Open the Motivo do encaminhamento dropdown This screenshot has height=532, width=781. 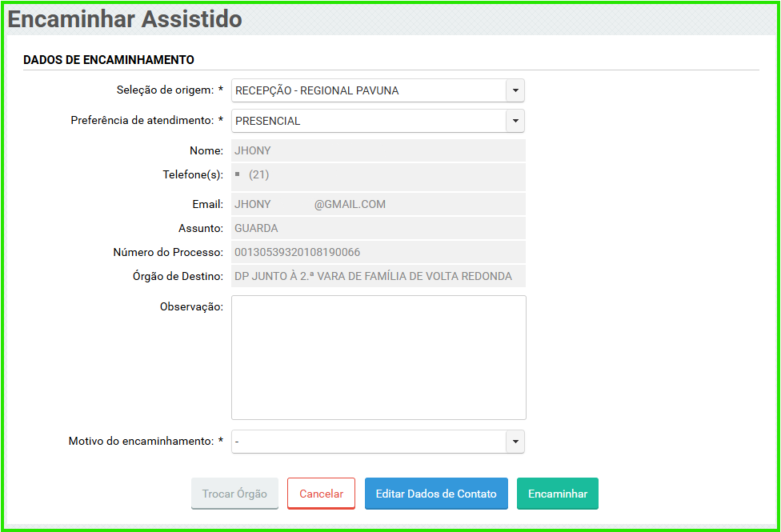[x=378, y=442]
